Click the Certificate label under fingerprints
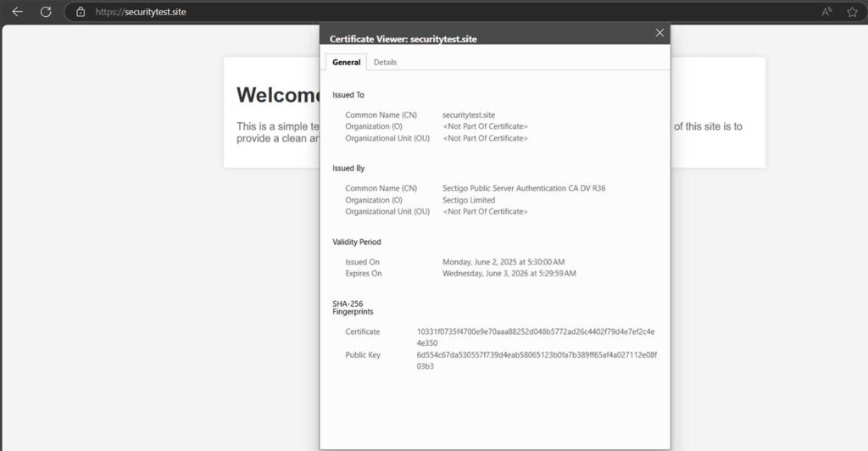The height and width of the screenshot is (451, 868). [x=362, y=331]
